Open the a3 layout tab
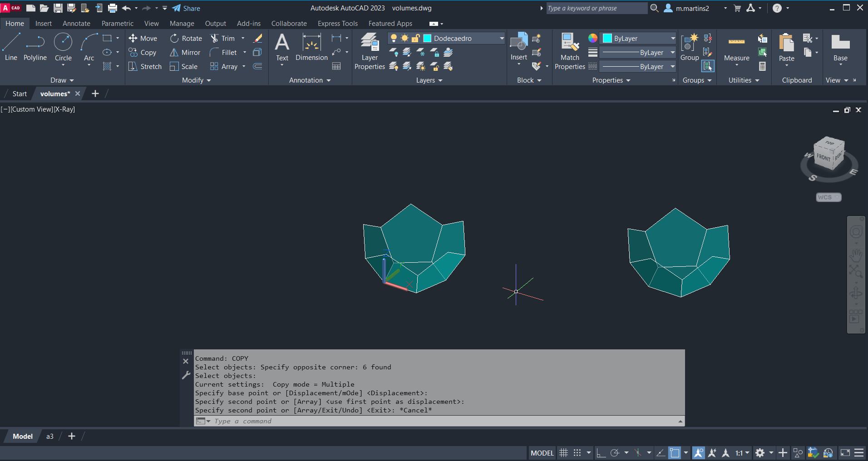Image resolution: width=868 pixels, height=461 pixels. [50, 436]
